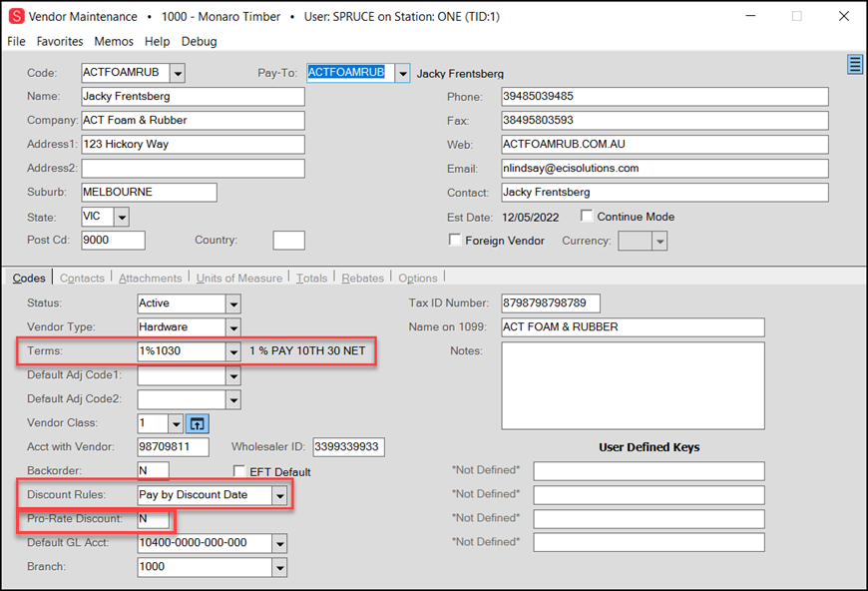Open the Units of Measure tab
The height and width of the screenshot is (591, 868).
[x=239, y=279]
